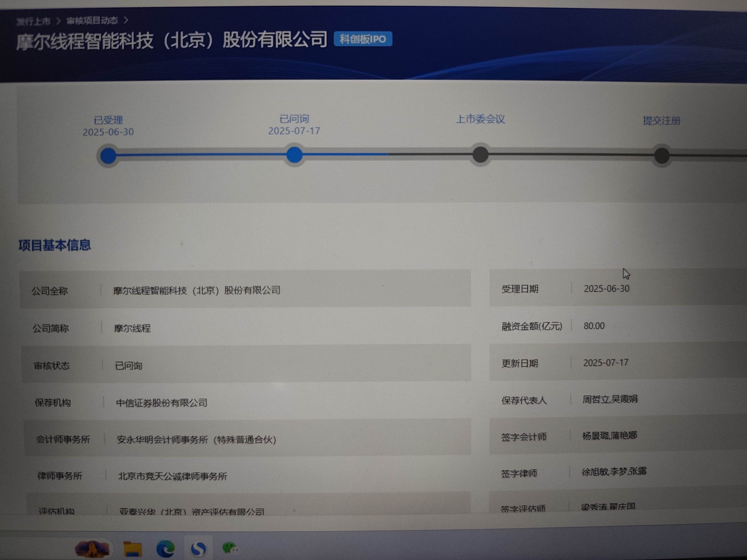Click 安永华明会计师事务所 accounting firm entry
Image resolution: width=747 pixels, height=560 pixels.
[197, 440]
